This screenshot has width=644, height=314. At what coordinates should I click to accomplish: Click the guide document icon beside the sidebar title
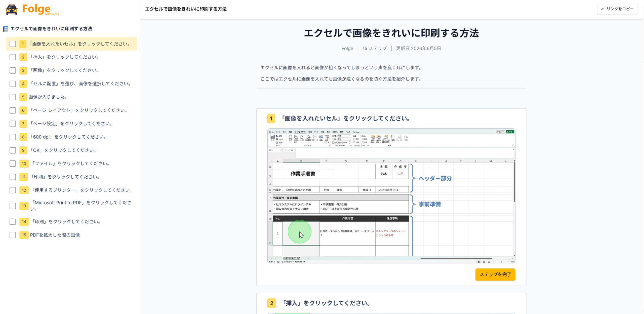point(6,29)
